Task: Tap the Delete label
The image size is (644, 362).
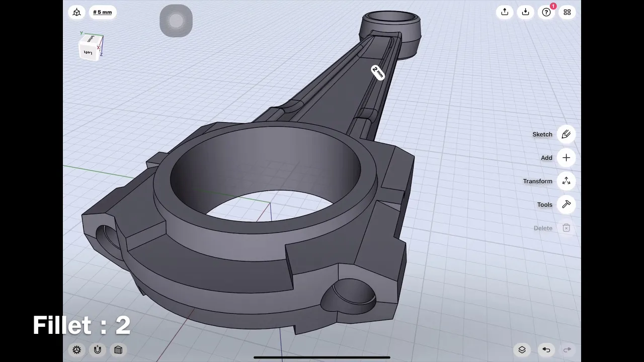Action: click(543, 228)
